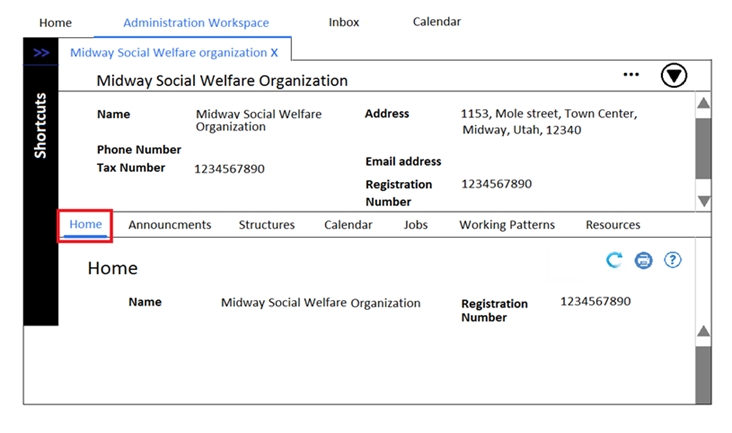
Task: Open the Structures tab
Action: point(267,225)
